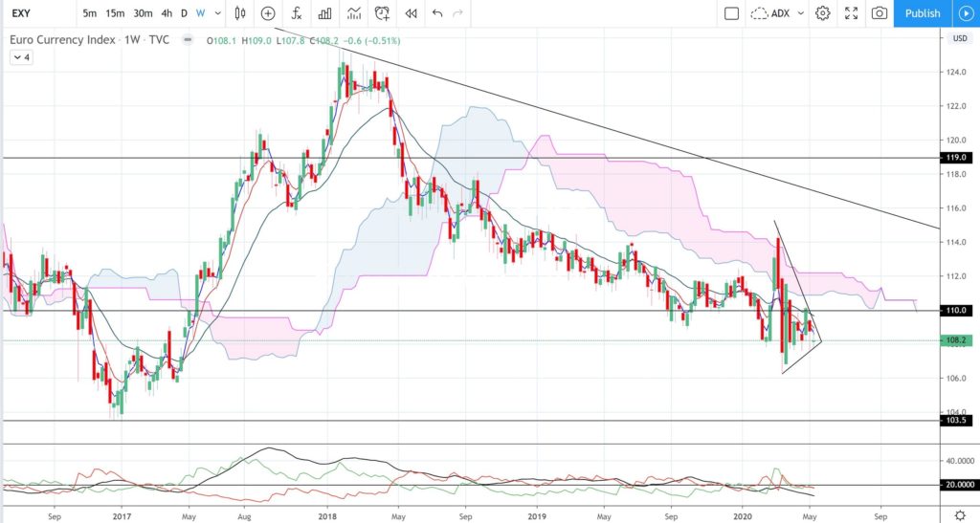Expand the ADX layout dropdown arrow

(801, 13)
